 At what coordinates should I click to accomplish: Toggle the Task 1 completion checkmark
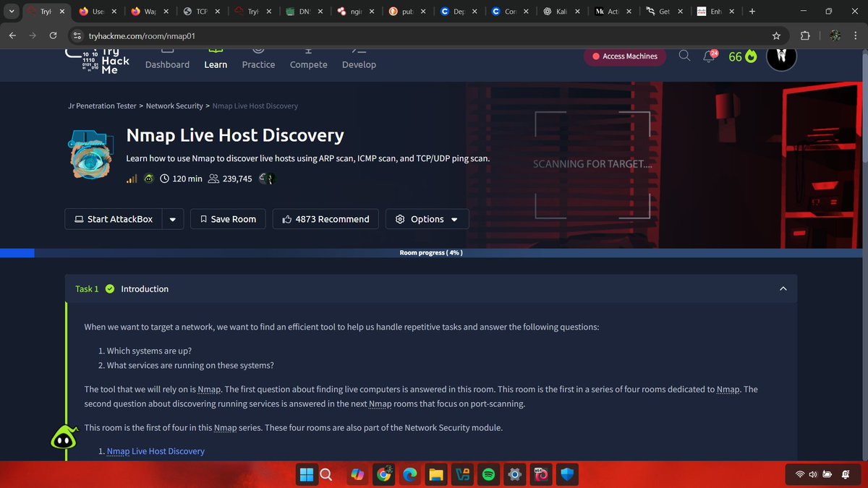(x=109, y=288)
